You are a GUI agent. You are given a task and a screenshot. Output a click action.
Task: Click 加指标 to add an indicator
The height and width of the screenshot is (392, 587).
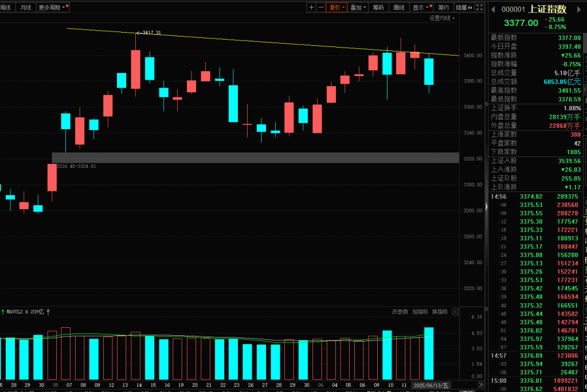(x=420, y=312)
